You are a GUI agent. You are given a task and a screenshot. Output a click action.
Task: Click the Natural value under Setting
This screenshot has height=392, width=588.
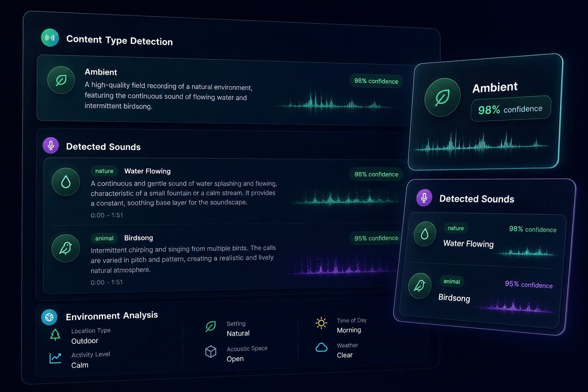point(238,333)
